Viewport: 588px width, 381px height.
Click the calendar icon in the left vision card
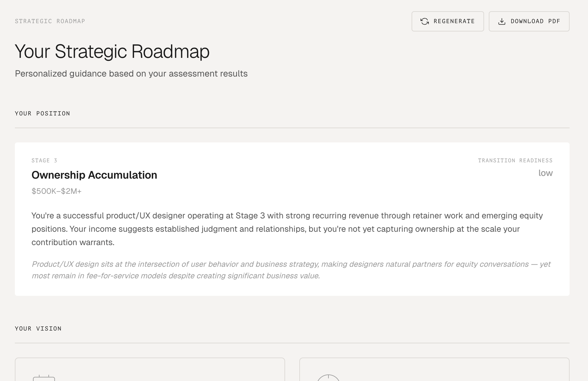44,378
